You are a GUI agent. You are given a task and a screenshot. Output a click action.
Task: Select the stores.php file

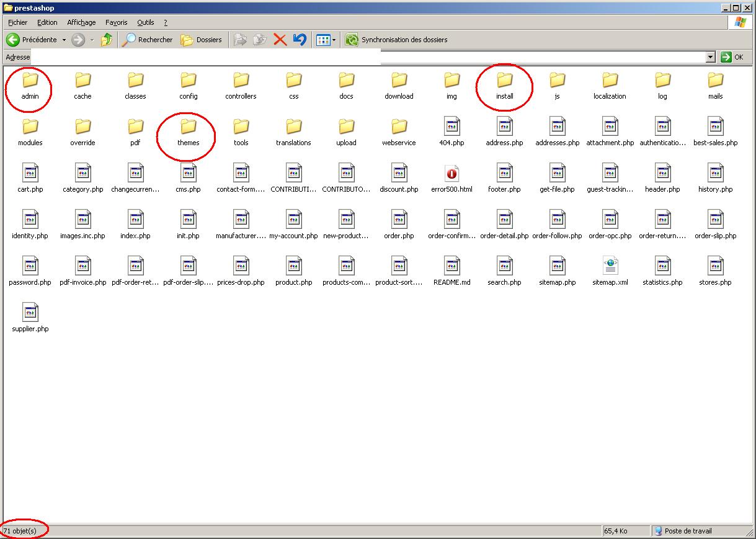pos(715,272)
